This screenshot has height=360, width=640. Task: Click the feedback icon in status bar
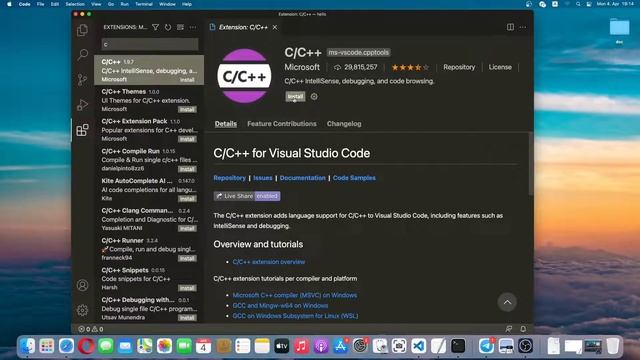[x=509, y=329]
